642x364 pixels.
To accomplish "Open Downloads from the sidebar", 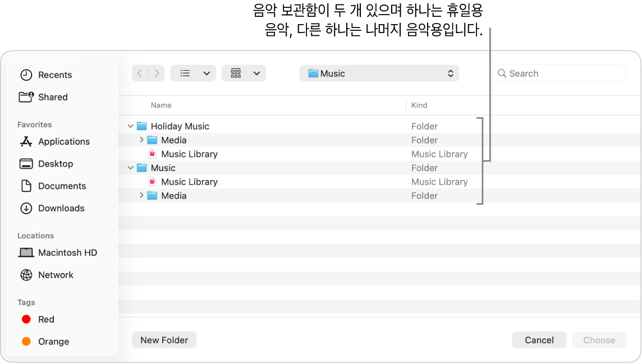I will coord(52,208).
